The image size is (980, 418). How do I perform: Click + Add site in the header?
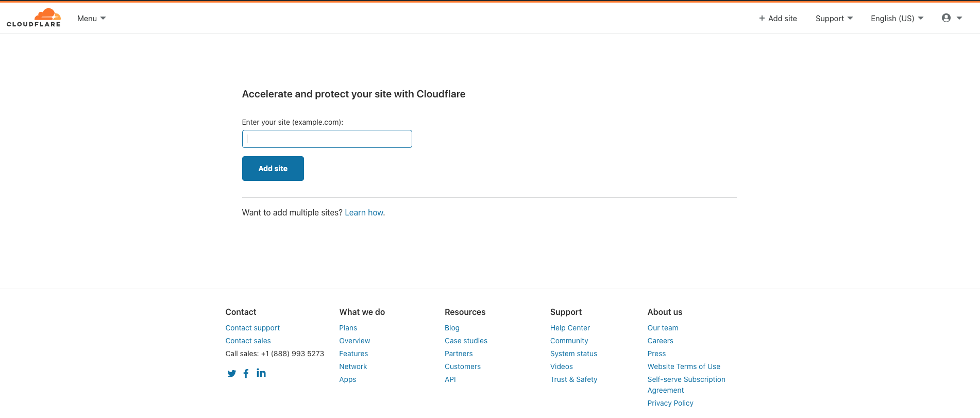(x=778, y=18)
